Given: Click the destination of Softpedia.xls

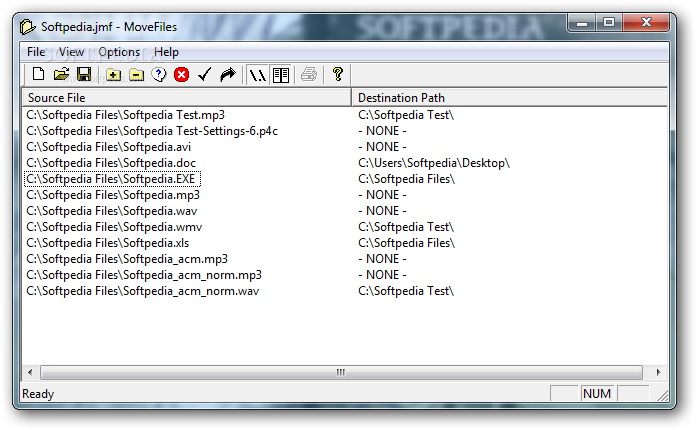Looking at the screenshot, I should [x=406, y=243].
